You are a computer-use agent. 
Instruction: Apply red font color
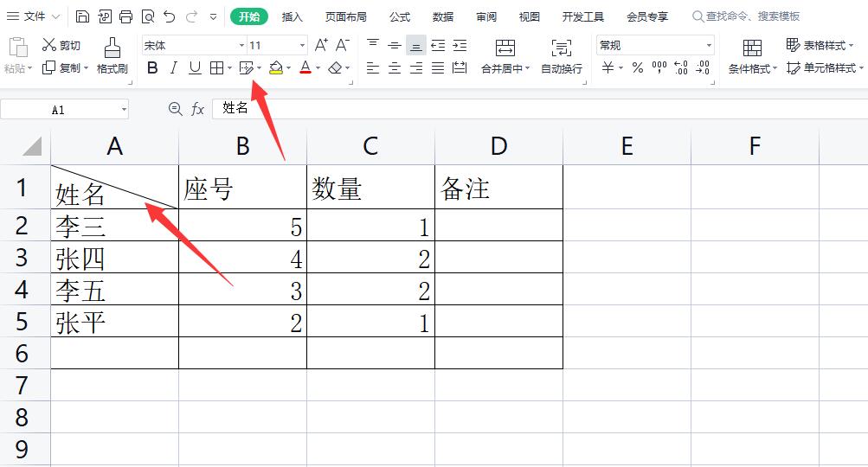coord(305,68)
